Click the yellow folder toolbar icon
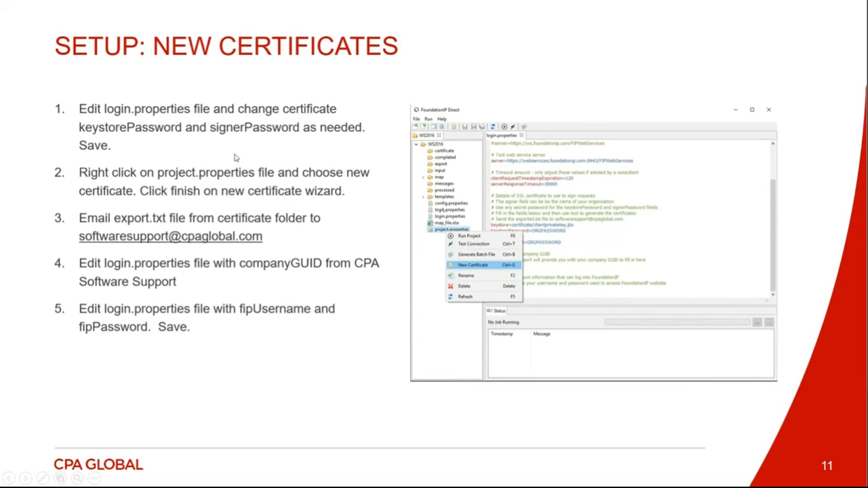Image resolution: width=868 pixels, height=488 pixels. click(x=454, y=127)
